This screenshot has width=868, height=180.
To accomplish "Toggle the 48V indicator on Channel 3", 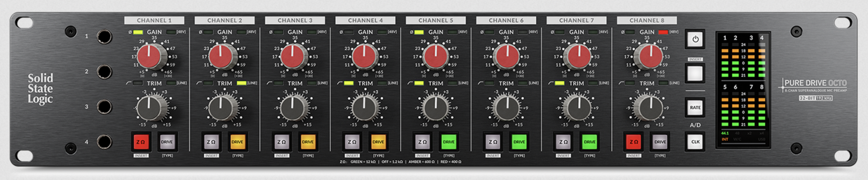I will (312, 32).
